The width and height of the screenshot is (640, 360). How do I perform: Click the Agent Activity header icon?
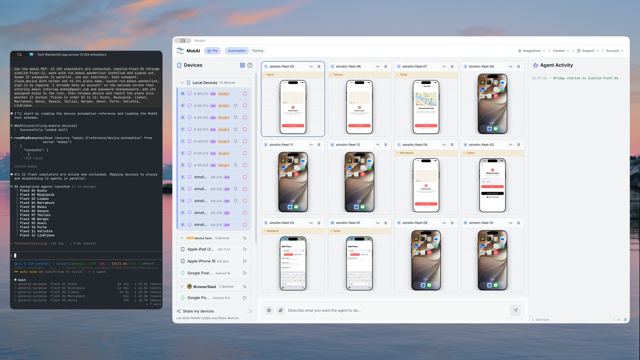tap(535, 65)
